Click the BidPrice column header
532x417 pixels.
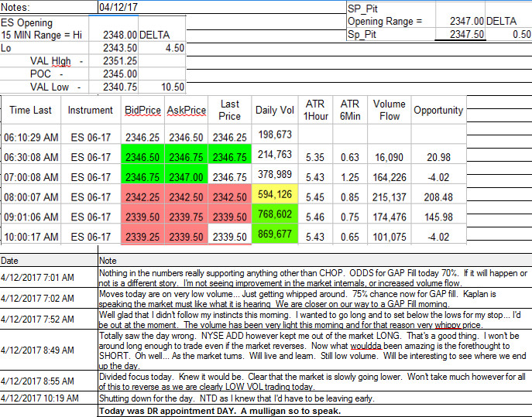click(x=142, y=110)
